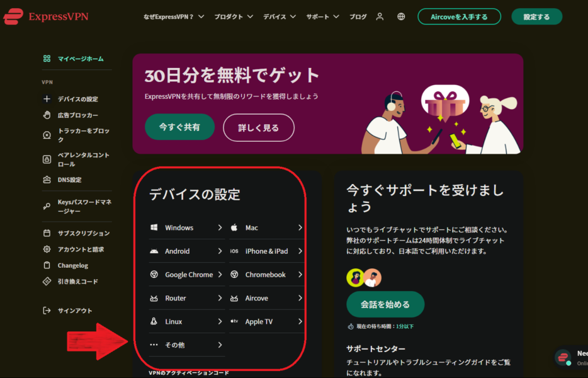This screenshot has width=588, height=378.
Task: Expand the デバイス dropdown menu
Action: (280, 16)
